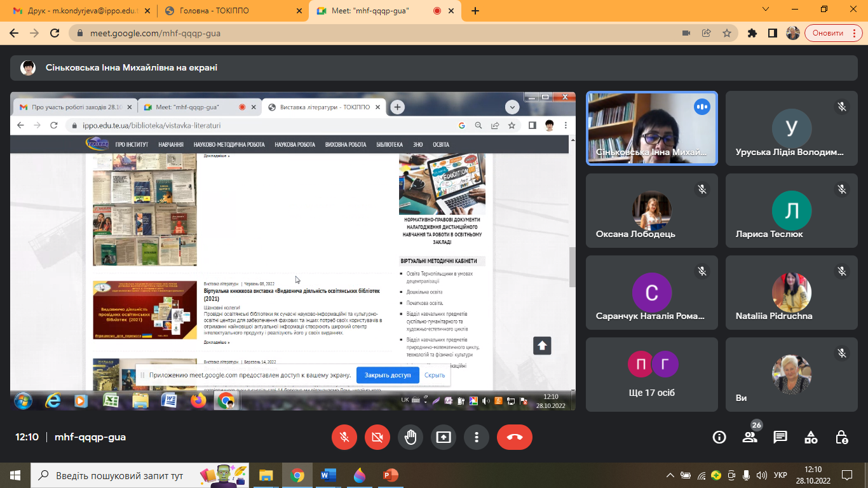Show the participants list with badge 26

coord(750,437)
